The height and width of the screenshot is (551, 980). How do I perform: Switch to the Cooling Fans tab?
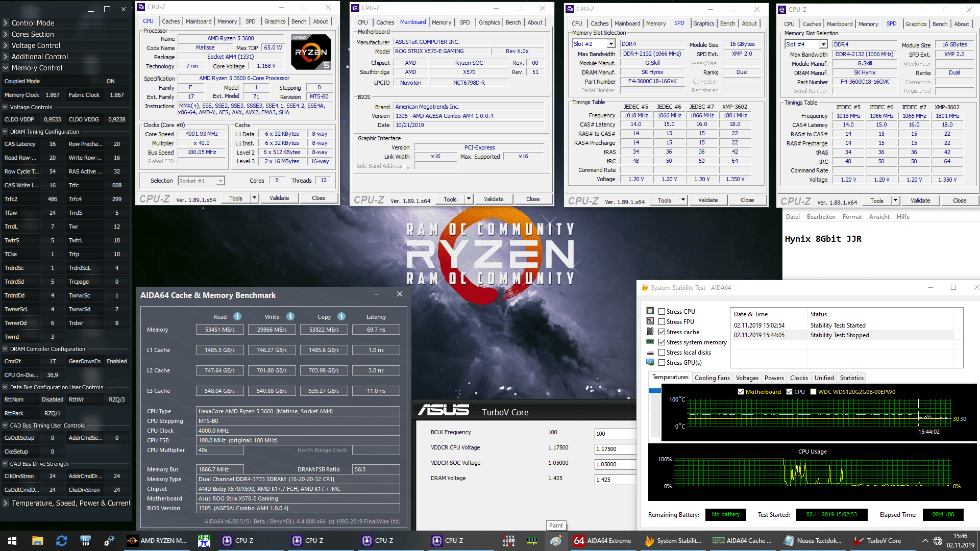point(712,378)
